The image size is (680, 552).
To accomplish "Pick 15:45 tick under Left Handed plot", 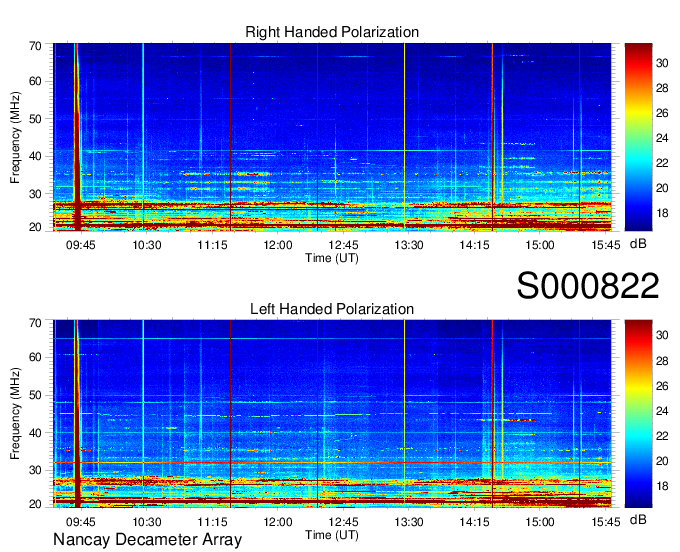I will click(x=606, y=522).
